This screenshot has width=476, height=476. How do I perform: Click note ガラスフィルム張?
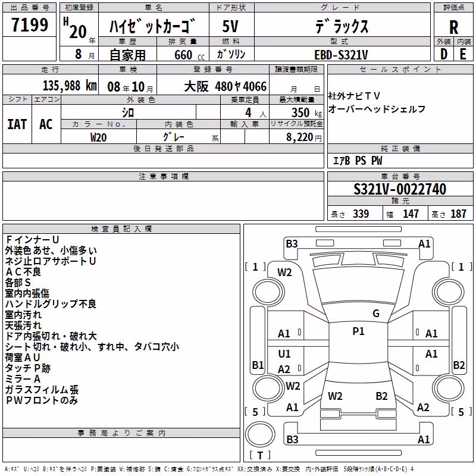[x=42, y=390]
